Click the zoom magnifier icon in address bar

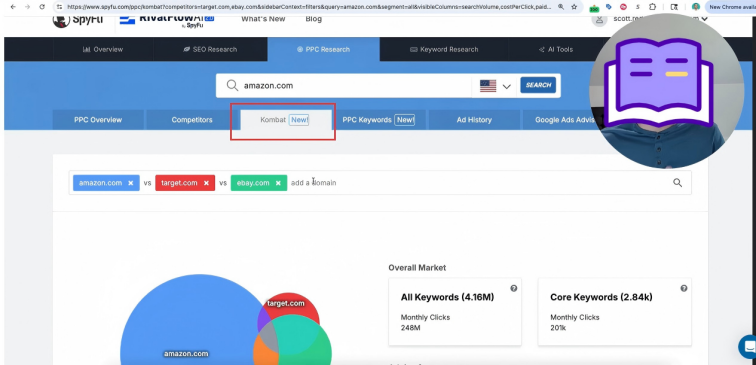(x=561, y=7)
